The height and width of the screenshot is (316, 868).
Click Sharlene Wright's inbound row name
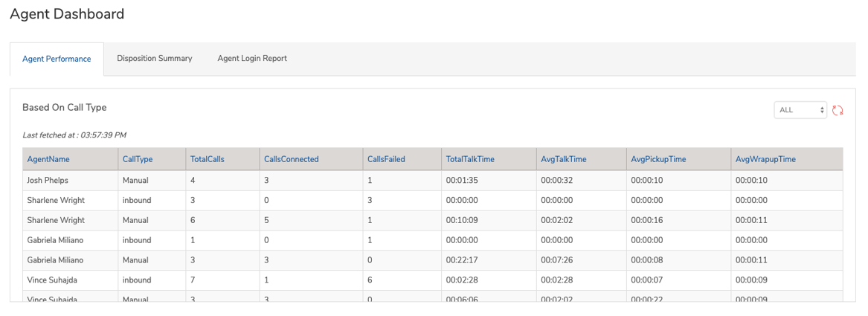(x=56, y=200)
